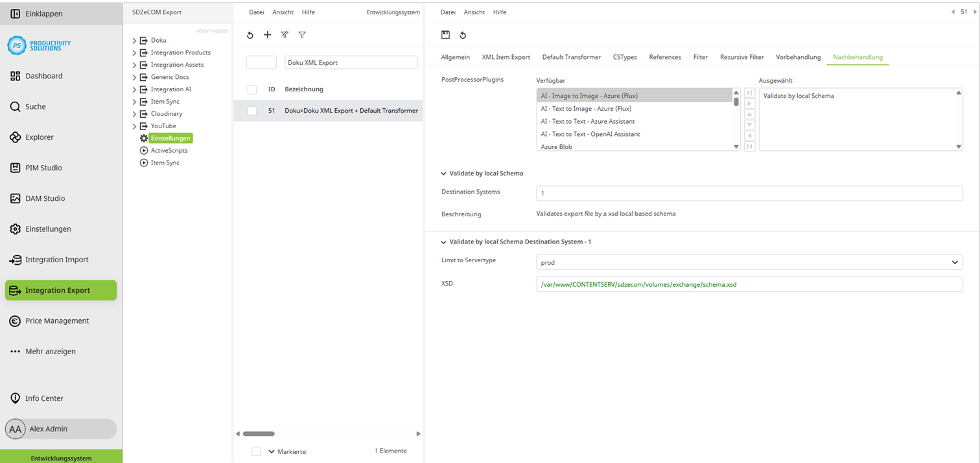The image size is (980, 463).
Task: Move all plugins out of Ausgewählt
Action: coord(749,144)
